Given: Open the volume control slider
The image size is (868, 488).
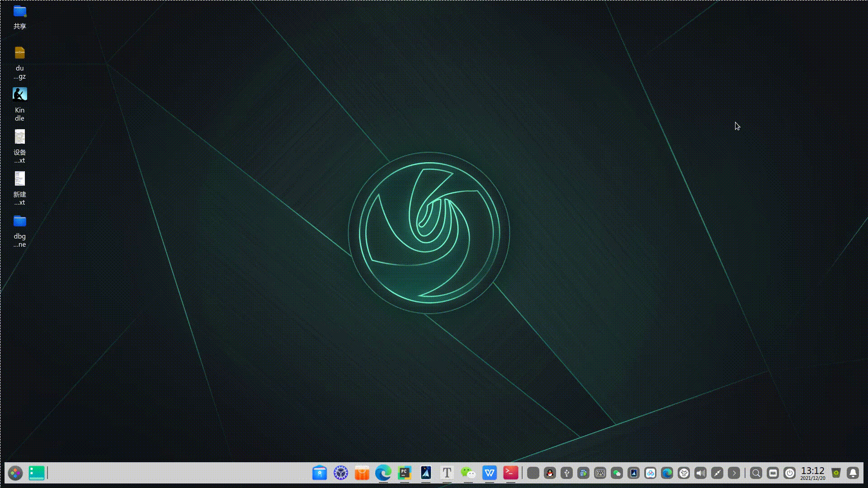Looking at the screenshot, I should [701, 474].
